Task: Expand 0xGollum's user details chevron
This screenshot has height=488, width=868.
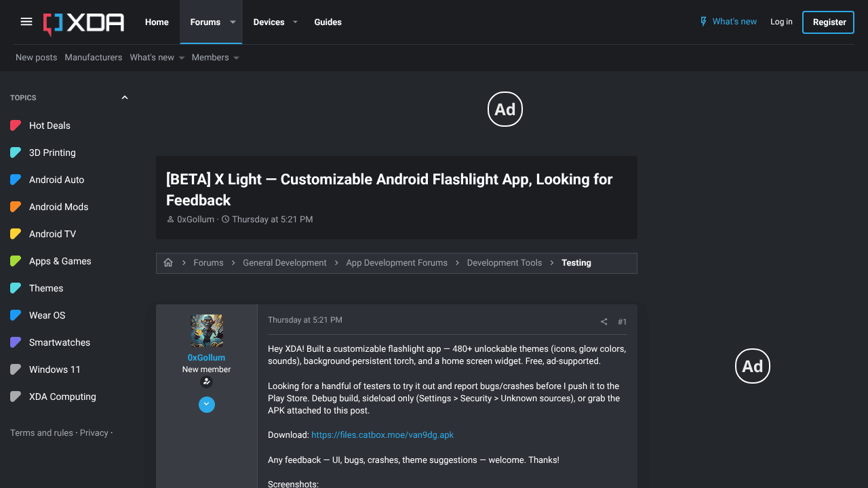Action: point(207,405)
